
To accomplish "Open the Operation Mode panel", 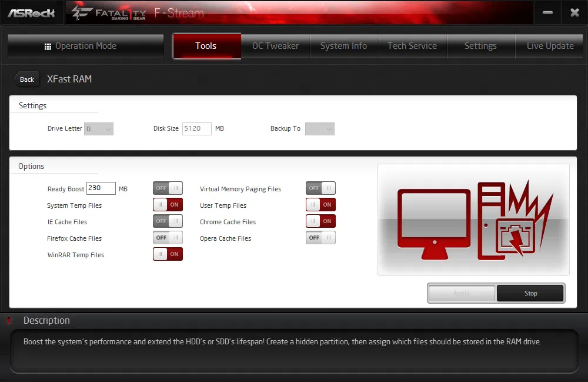I will (x=85, y=46).
